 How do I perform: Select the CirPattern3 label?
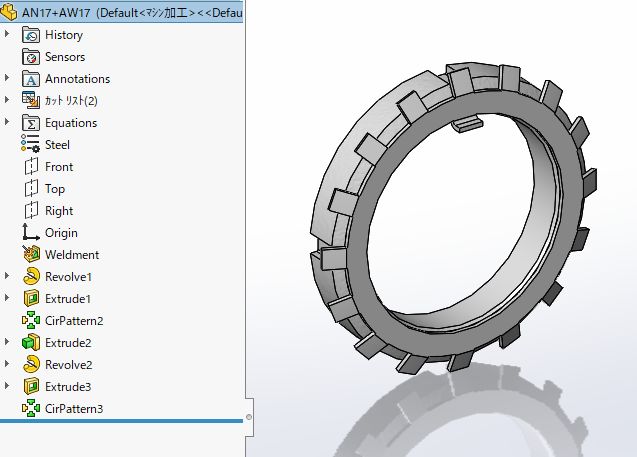coord(74,408)
